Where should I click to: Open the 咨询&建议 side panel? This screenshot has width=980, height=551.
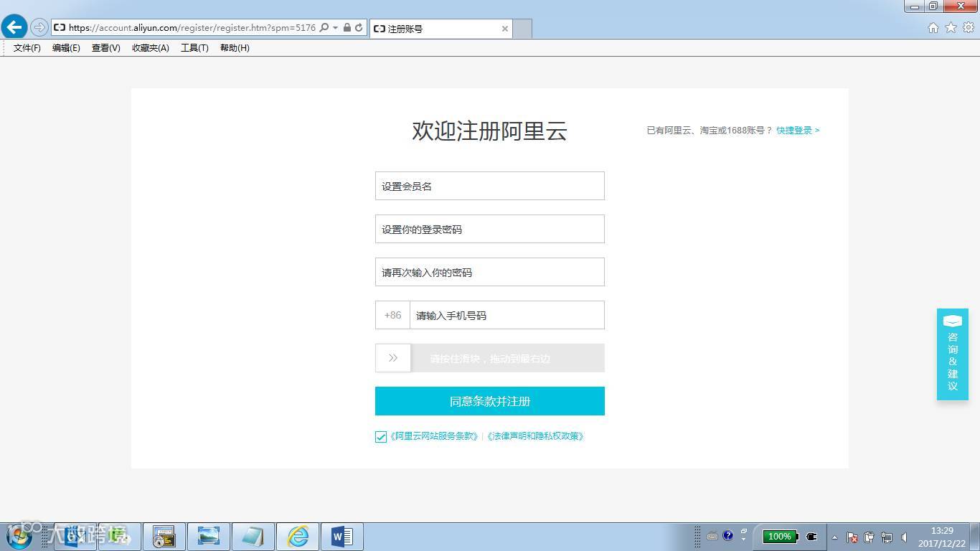tap(953, 354)
